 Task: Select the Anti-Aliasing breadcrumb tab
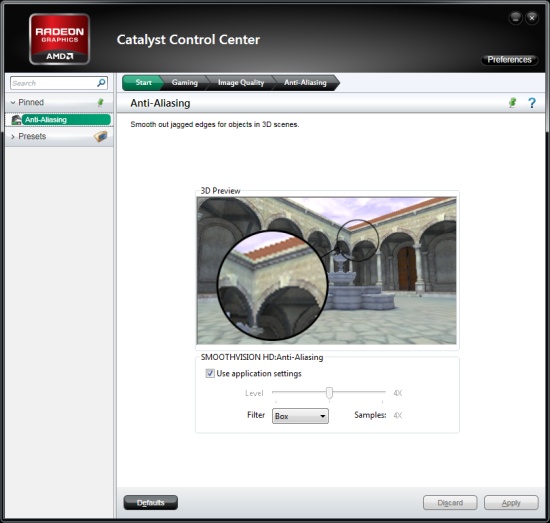pos(305,83)
